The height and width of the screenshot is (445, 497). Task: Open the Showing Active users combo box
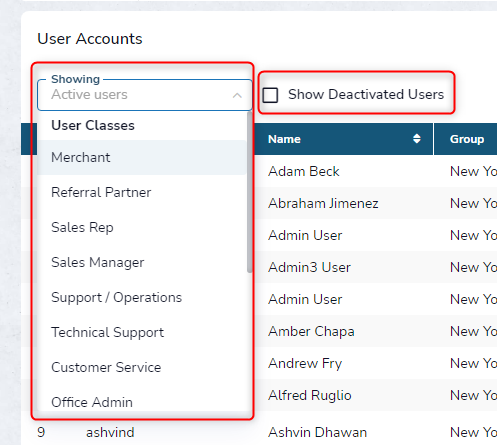tap(145, 95)
